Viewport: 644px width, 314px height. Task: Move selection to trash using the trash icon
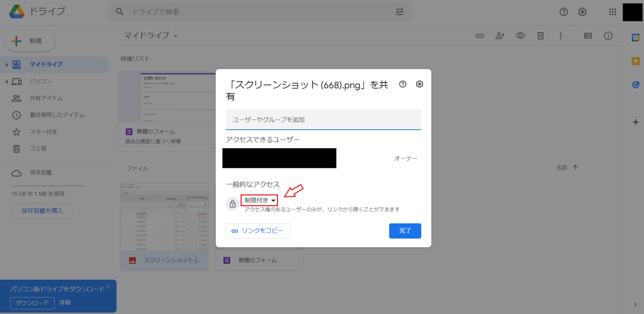(540, 35)
